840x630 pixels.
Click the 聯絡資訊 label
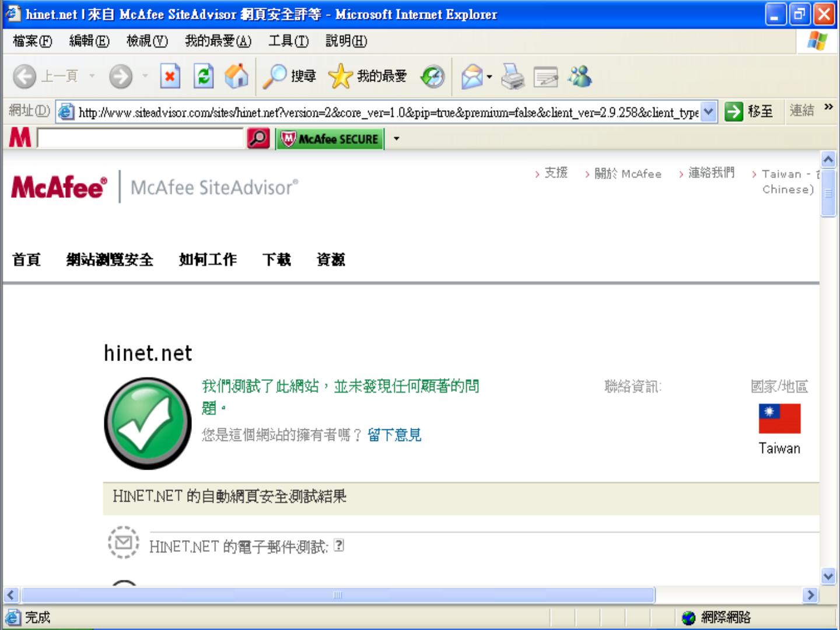(633, 386)
